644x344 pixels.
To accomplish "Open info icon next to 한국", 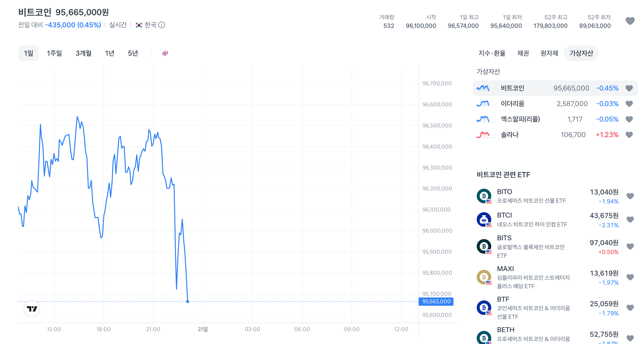I will pyautogui.click(x=162, y=25).
